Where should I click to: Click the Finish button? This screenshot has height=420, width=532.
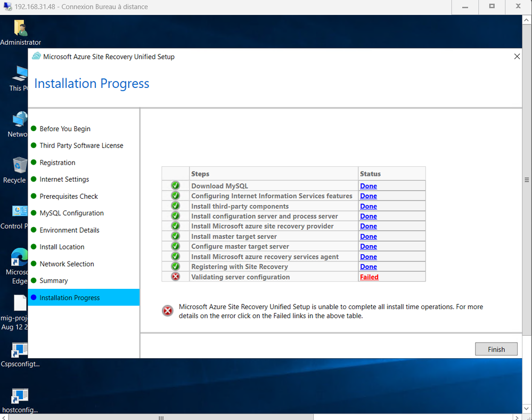(496, 349)
